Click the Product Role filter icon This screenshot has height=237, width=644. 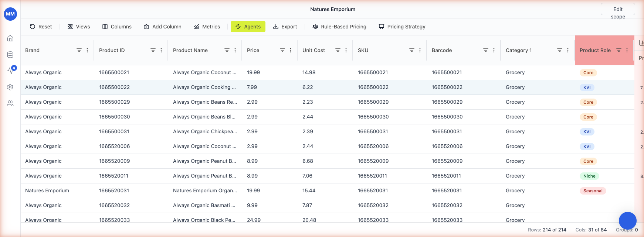pyautogui.click(x=619, y=50)
